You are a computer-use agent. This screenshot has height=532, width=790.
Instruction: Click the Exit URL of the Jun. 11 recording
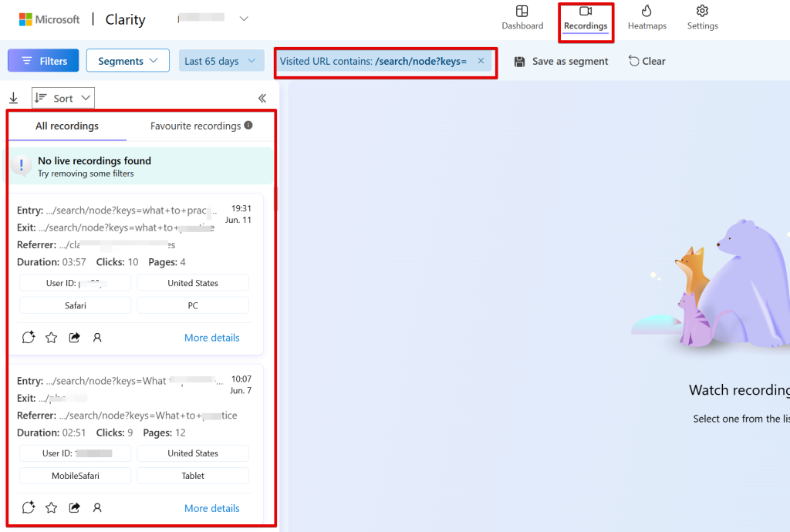click(127, 227)
